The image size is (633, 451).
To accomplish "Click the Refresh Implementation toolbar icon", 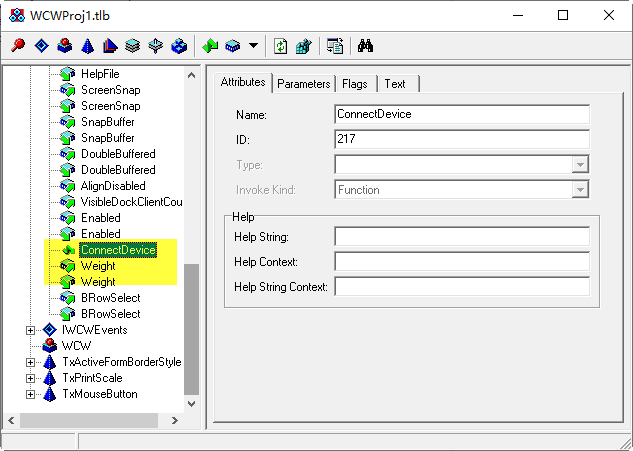I will point(281,46).
